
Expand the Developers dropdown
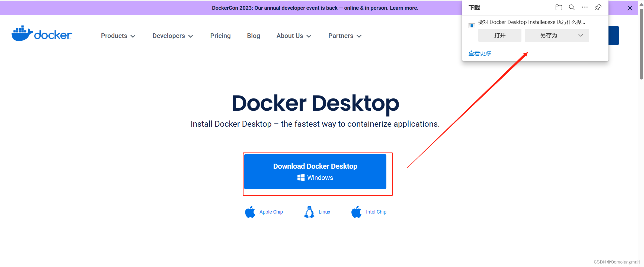point(173,36)
